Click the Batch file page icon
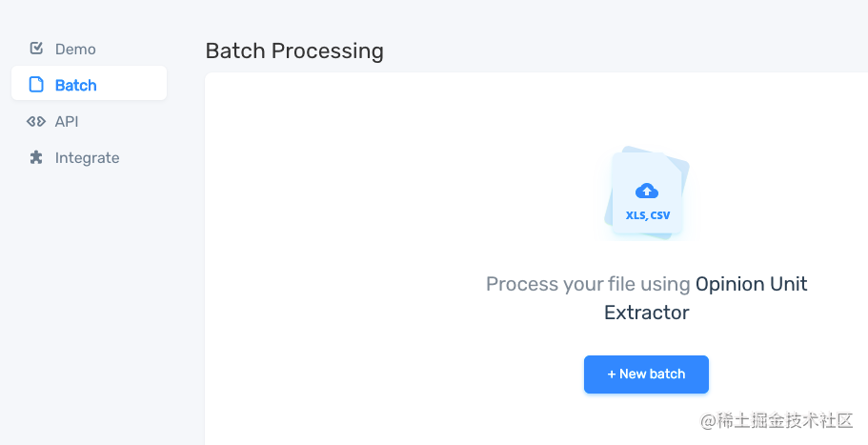This screenshot has width=868, height=445. (x=36, y=84)
